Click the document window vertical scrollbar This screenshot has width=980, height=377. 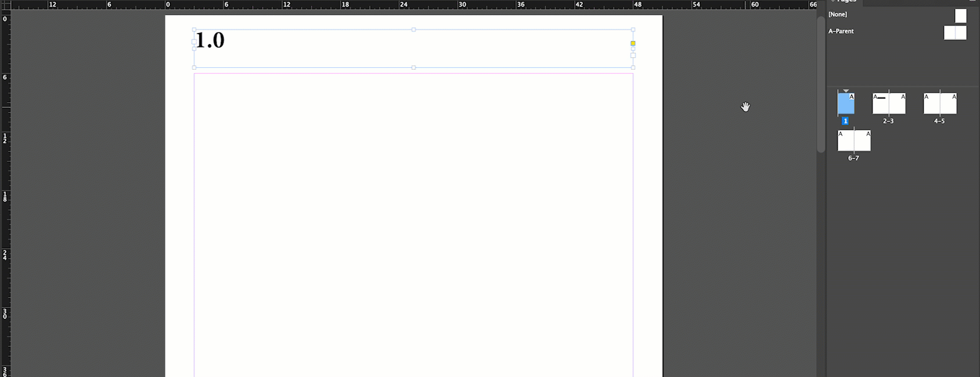coord(821,84)
